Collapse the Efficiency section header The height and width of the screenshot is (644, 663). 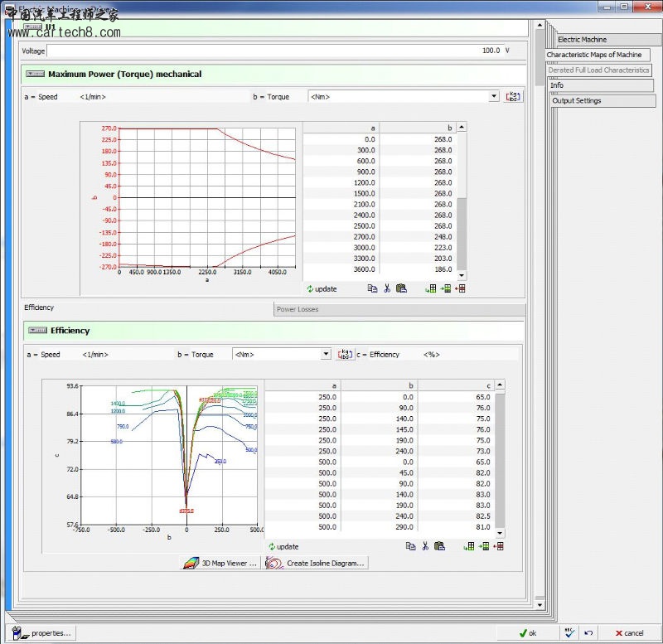[37, 330]
